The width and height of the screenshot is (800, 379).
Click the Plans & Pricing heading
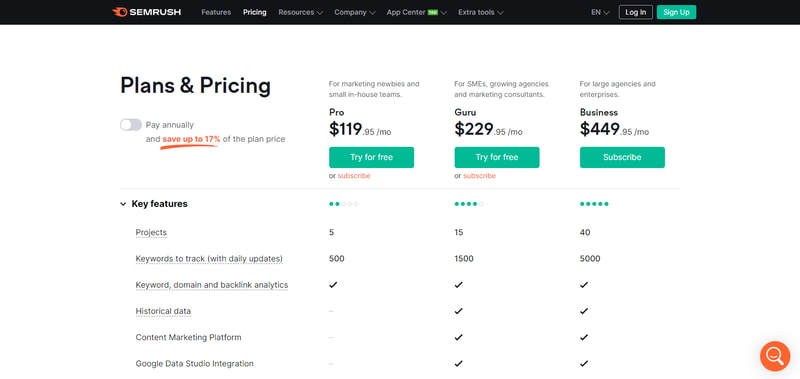pos(195,86)
